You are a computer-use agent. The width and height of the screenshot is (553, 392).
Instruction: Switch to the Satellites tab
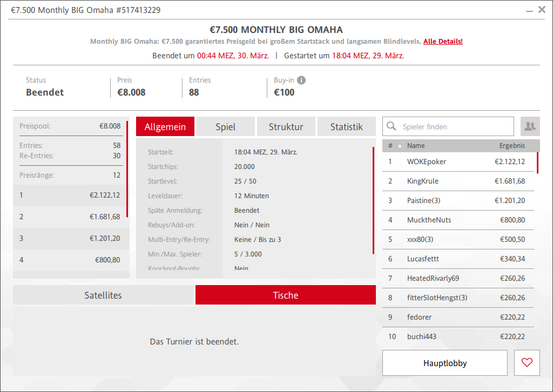103,295
